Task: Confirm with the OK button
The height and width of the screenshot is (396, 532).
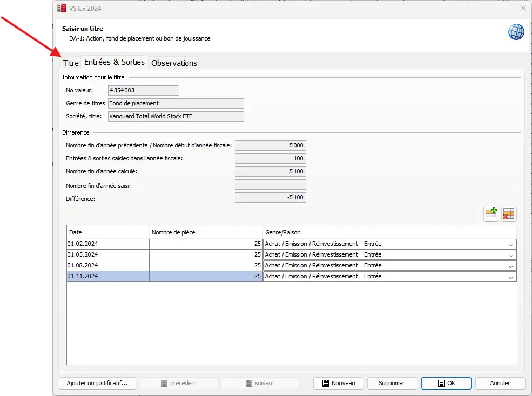Action: (446, 383)
